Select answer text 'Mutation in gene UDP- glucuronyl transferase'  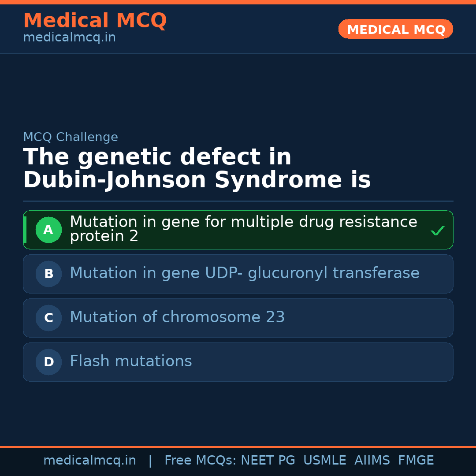[x=244, y=273]
